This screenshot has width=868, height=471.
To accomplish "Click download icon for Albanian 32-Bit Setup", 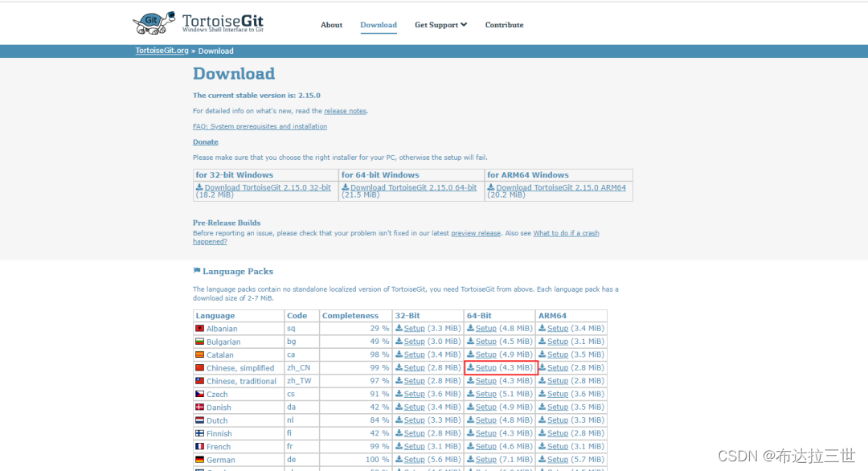I will point(399,328).
